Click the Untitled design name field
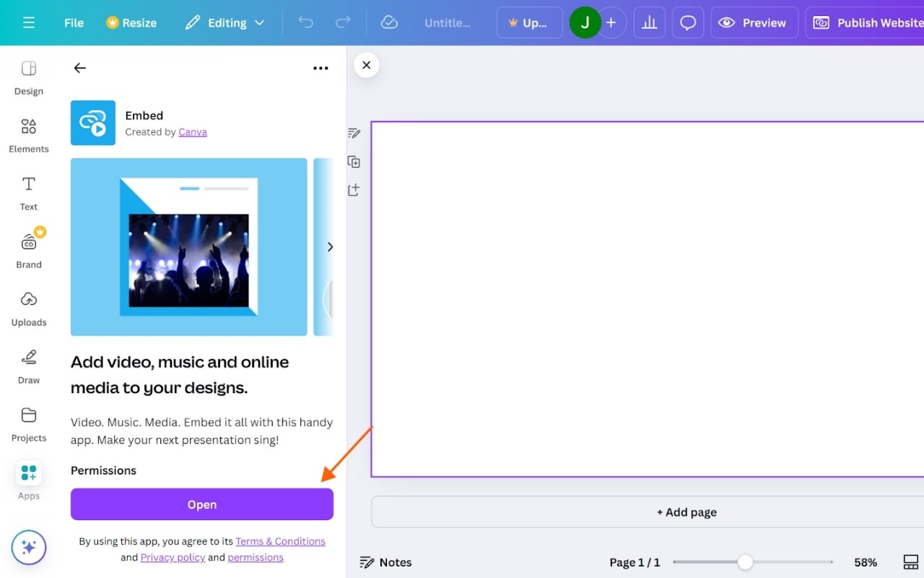Image resolution: width=924 pixels, height=578 pixels. pos(448,22)
